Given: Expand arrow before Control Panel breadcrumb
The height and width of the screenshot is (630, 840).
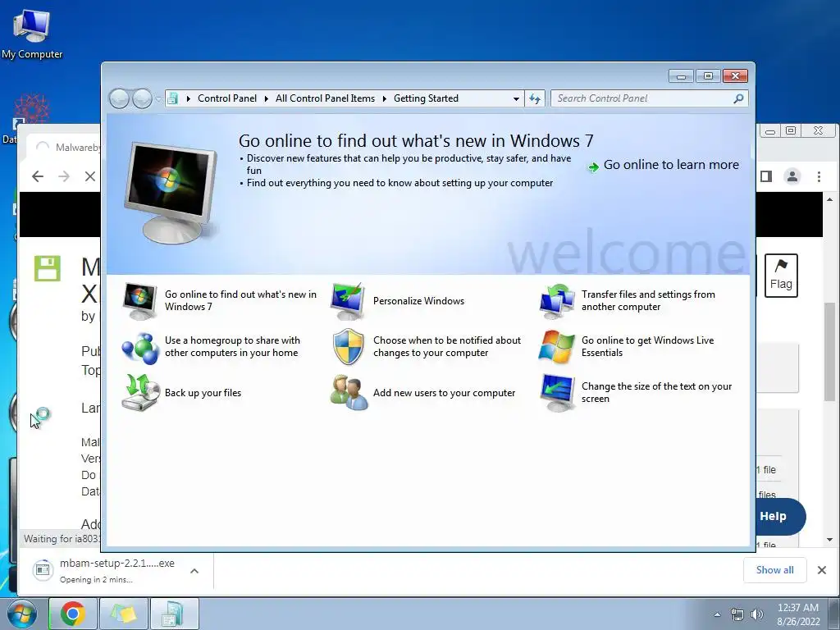Looking at the screenshot, I should (x=188, y=98).
